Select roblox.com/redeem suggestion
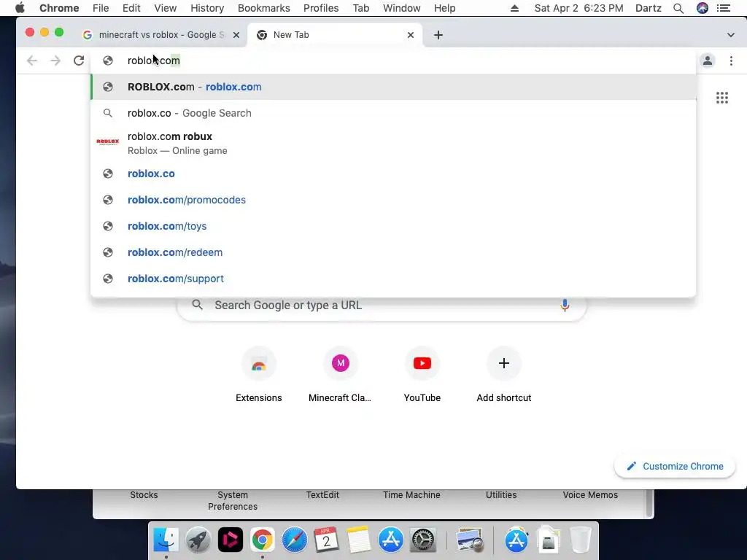The image size is (747, 560). (x=393, y=252)
